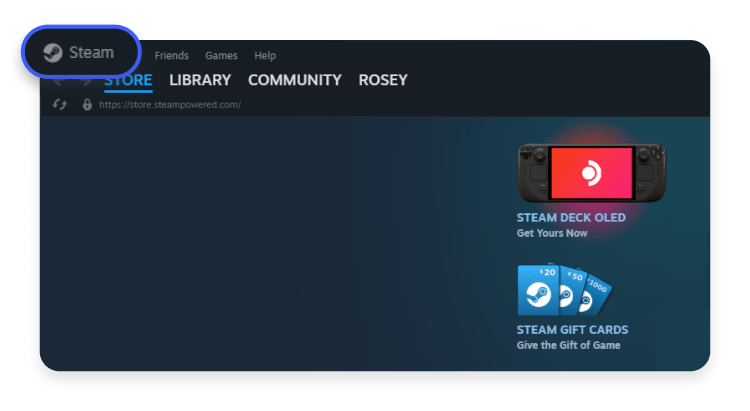Viewport: 750px width, 411px height.
Task: Click the gift cards image
Action: (x=564, y=289)
